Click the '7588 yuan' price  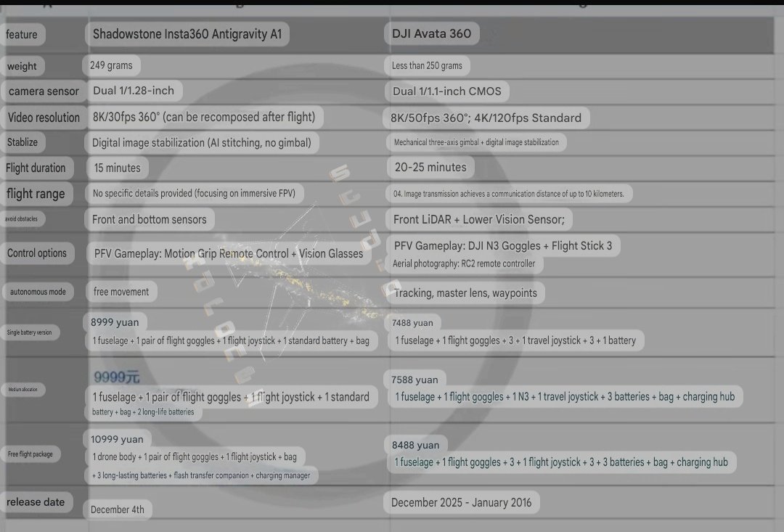click(415, 380)
